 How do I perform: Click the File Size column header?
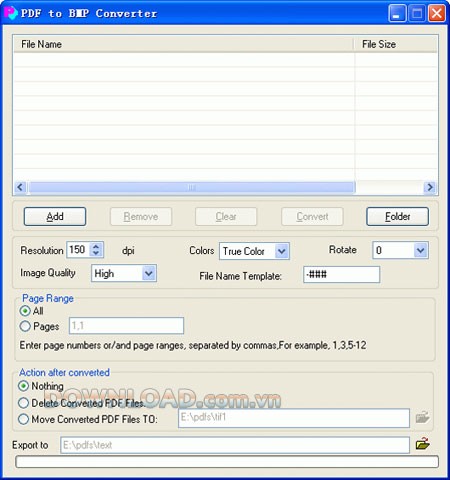395,44
